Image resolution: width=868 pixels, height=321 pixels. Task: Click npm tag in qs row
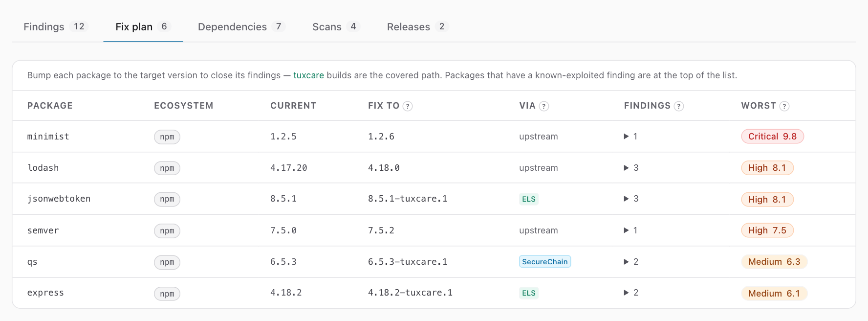(x=167, y=262)
